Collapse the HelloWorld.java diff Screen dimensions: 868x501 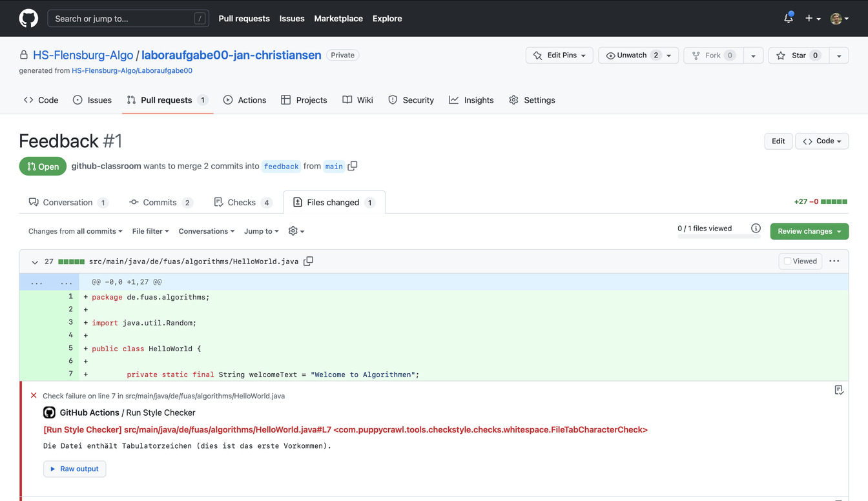[x=35, y=262]
